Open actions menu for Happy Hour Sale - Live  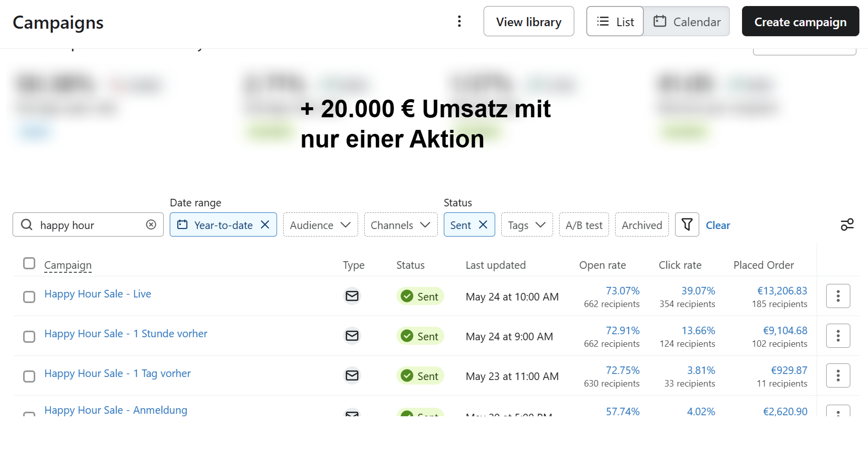[x=838, y=296]
